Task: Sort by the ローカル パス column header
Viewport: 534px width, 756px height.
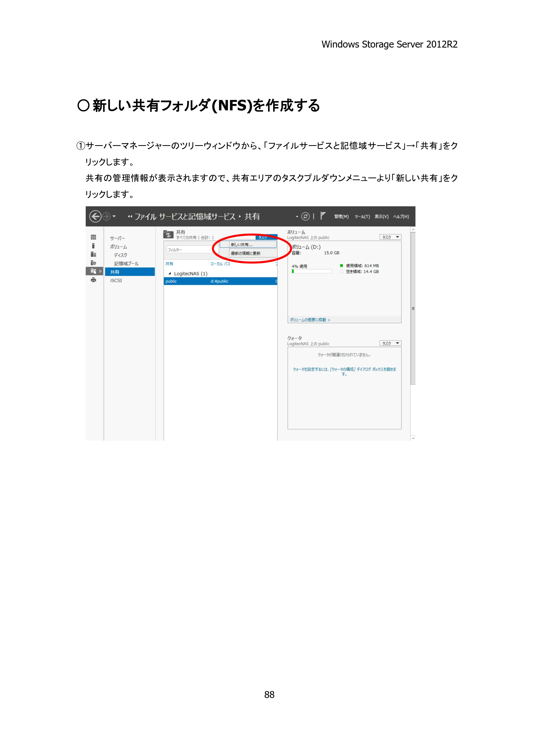Action: 221,264
